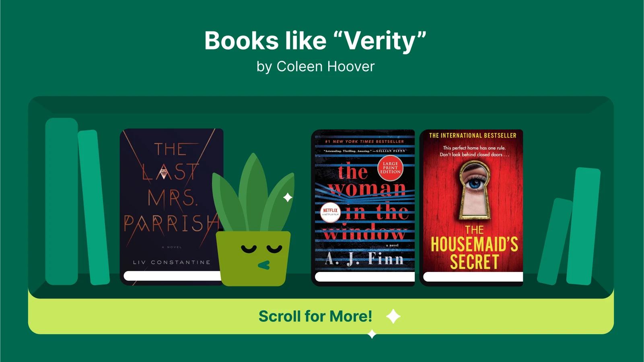This screenshot has height=362, width=644.
Task: Click the tall dark green book at left
Action: pyautogui.click(x=62, y=202)
